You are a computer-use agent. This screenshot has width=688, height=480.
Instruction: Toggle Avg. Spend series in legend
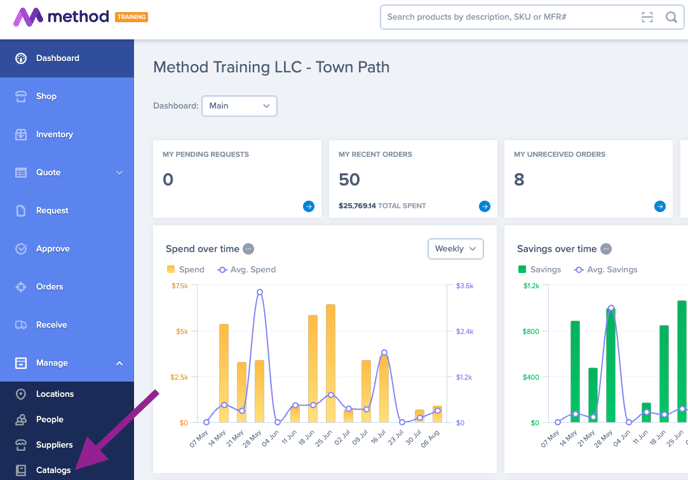pos(247,269)
